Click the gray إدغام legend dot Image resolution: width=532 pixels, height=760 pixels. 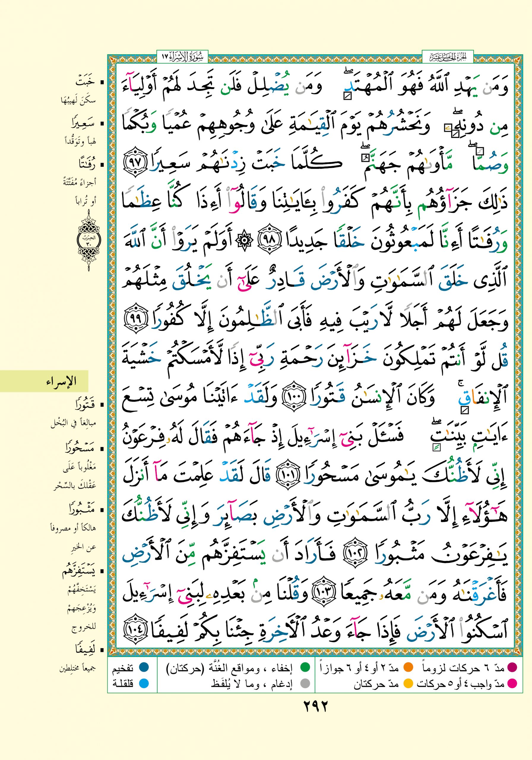[305, 683]
